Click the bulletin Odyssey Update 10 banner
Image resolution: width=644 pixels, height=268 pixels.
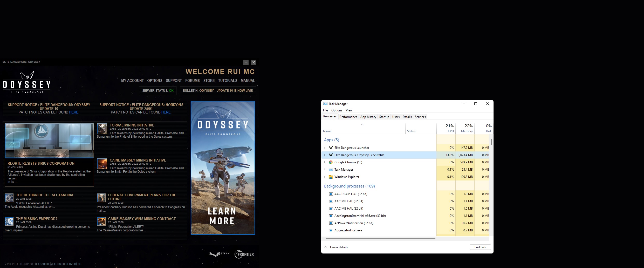pos(218,91)
